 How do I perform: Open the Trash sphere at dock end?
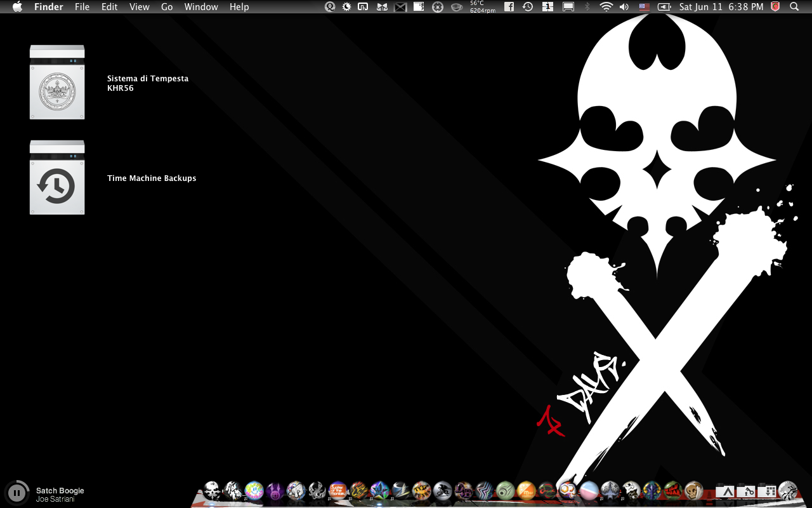point(788,490)
